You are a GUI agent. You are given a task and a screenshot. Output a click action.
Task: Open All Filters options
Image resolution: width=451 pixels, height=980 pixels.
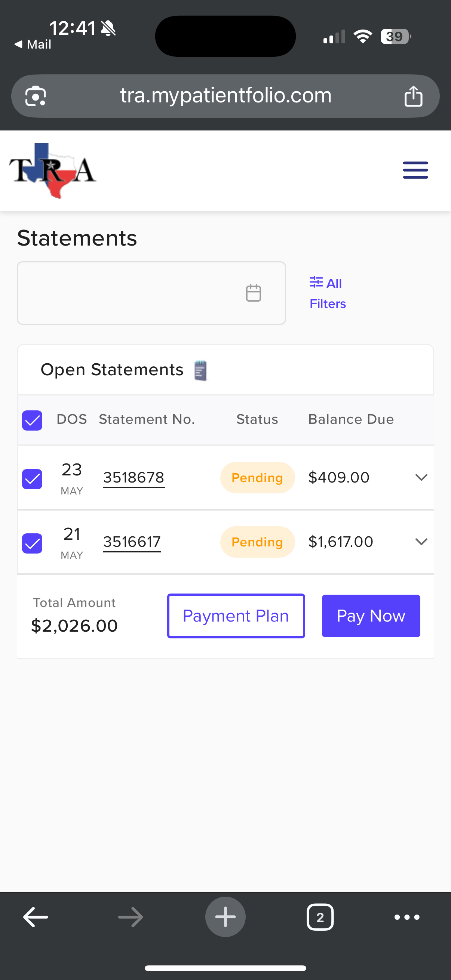click(327, 293)
